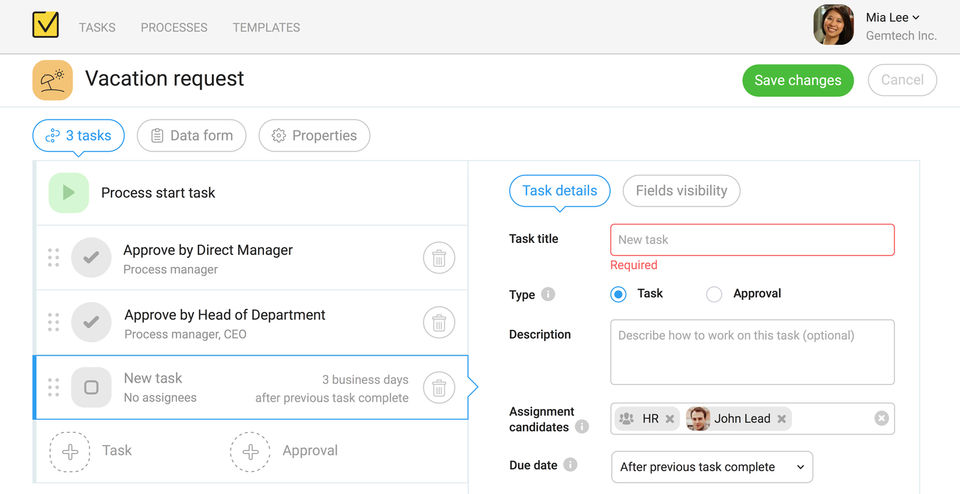
Task: Add a new Task with plus icon
Action: 70,451
